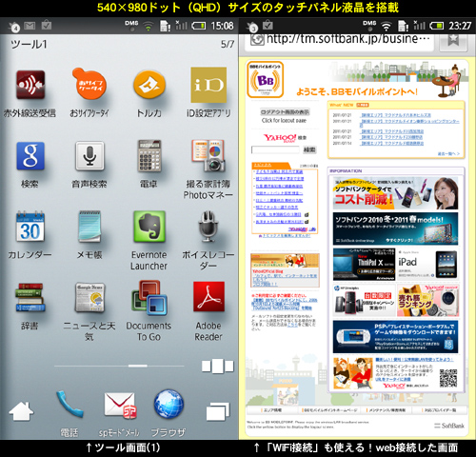Open the 辞書 dictionary app
The width and height of the screenshot is (476, 457).
click(30, 297)
